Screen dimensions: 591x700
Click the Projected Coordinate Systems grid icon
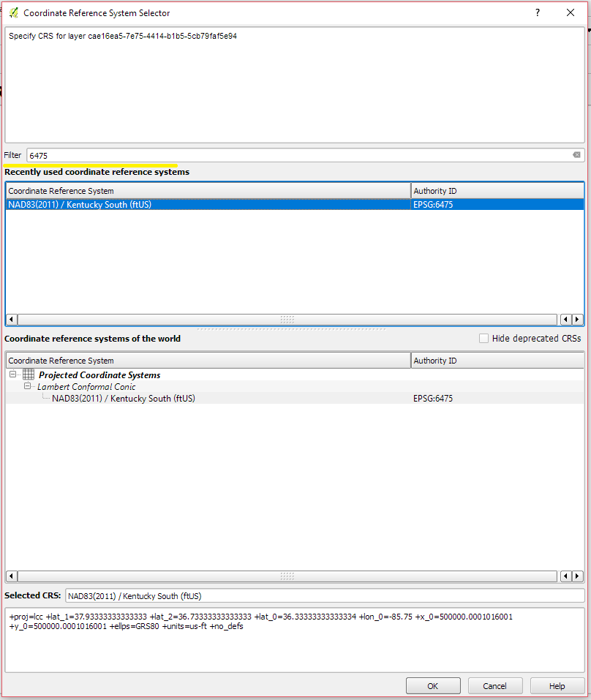click(29, 375)
